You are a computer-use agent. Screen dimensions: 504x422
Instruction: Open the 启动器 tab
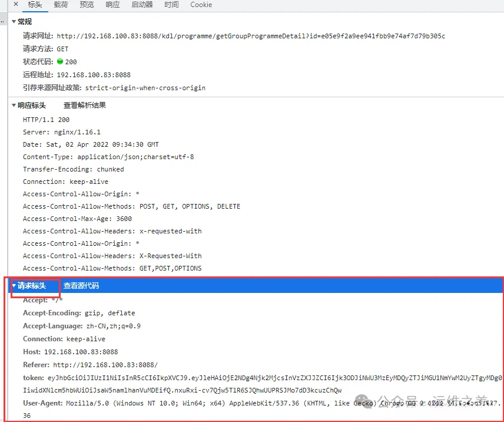coord(142,5)
